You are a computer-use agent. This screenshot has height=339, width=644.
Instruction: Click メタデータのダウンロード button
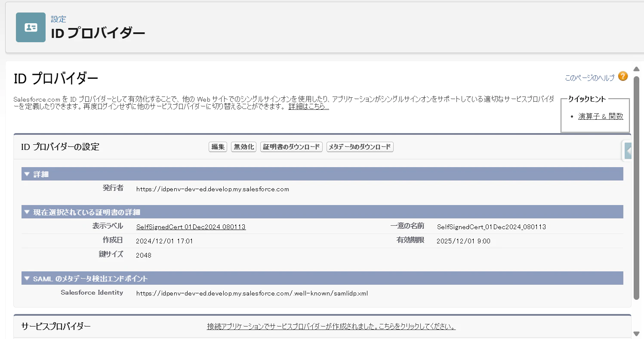(360, 147)
